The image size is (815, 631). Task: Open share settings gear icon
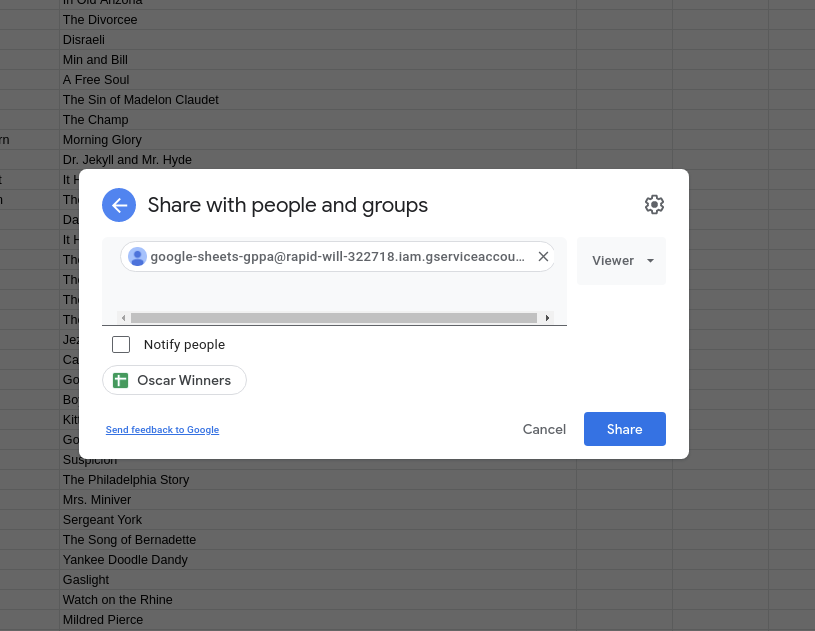pos(654,205)
